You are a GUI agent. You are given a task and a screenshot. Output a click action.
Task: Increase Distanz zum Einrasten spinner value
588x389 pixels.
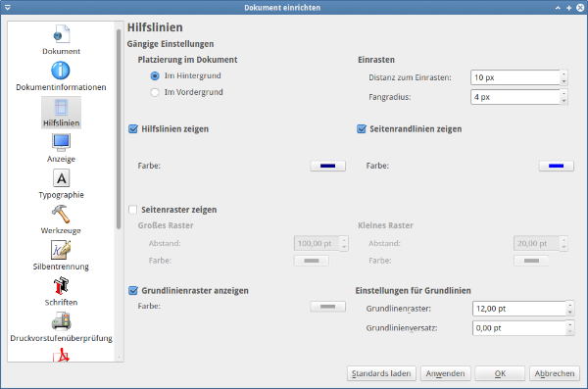coord(563,73)
